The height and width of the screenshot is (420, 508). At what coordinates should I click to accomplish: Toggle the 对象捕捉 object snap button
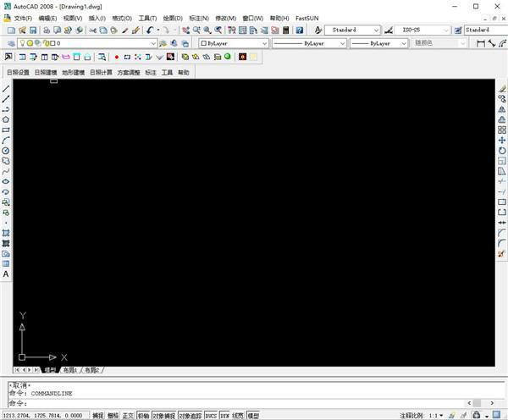(164, 416)
